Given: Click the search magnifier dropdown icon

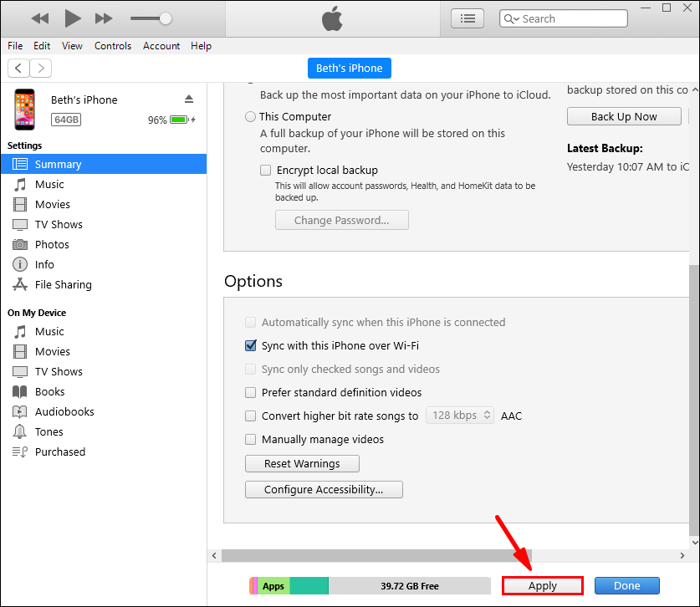Looking at the screenshot, I should [x=512, y=18].
